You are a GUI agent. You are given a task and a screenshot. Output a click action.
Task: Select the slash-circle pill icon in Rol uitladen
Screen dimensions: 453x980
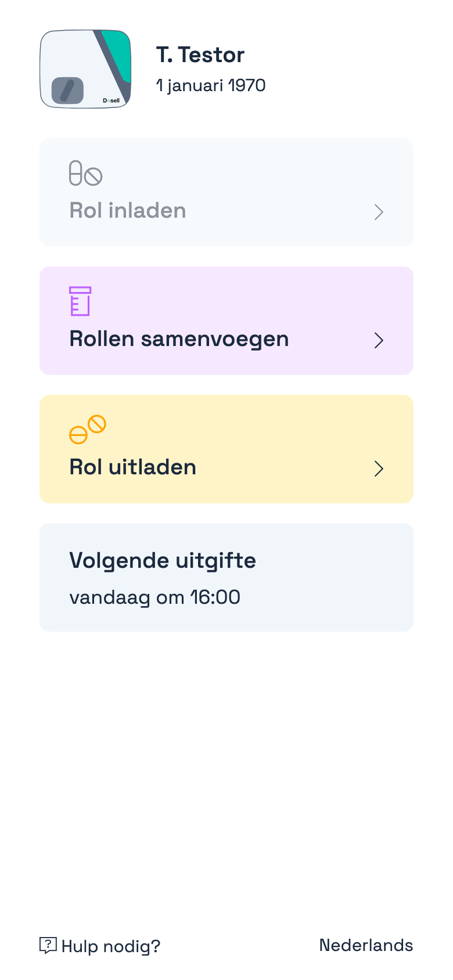click(97, 424)
